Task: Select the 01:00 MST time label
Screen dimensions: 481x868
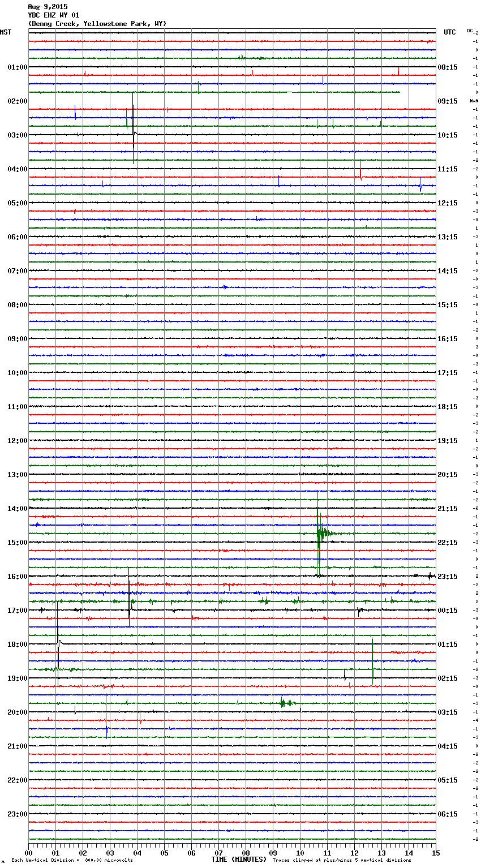Action: click(x=18, y=67)
